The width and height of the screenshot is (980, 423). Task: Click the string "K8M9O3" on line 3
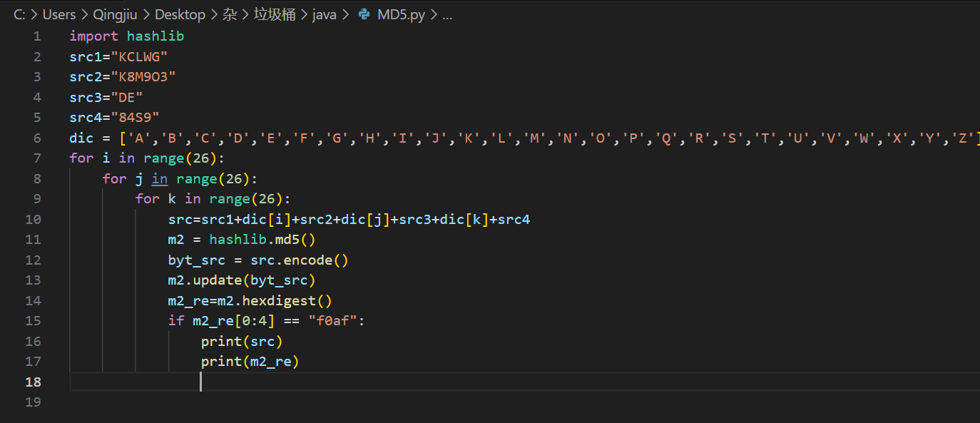point(143,76)
